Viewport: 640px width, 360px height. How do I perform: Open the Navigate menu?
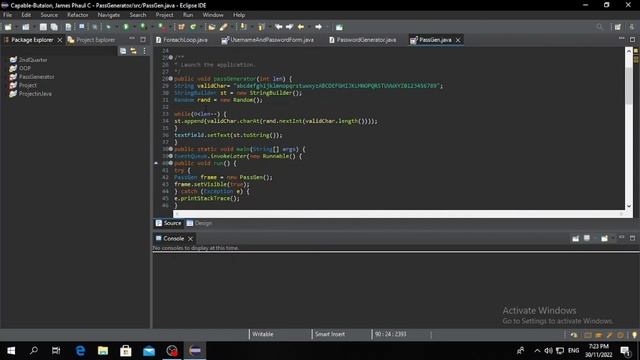(109, 15)
